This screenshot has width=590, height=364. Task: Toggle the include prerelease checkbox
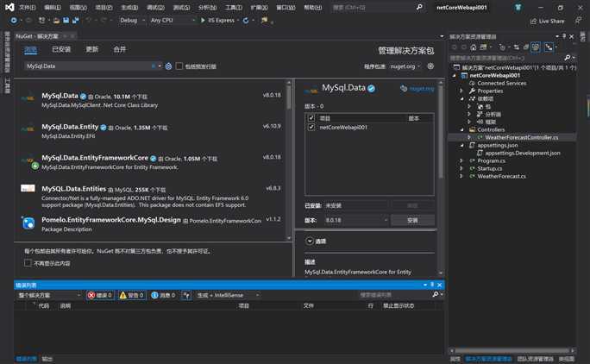179,66
